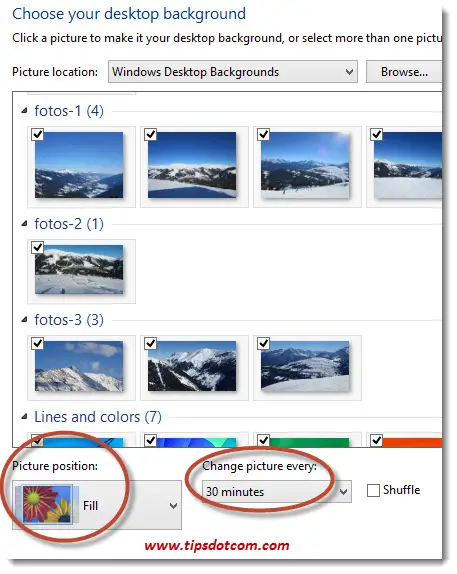Image resolution: width=457 pixels, height=574 pixels.
Task: Select middle rocky mountain thumbnail in fotos-3
Action: pos(192,366)
